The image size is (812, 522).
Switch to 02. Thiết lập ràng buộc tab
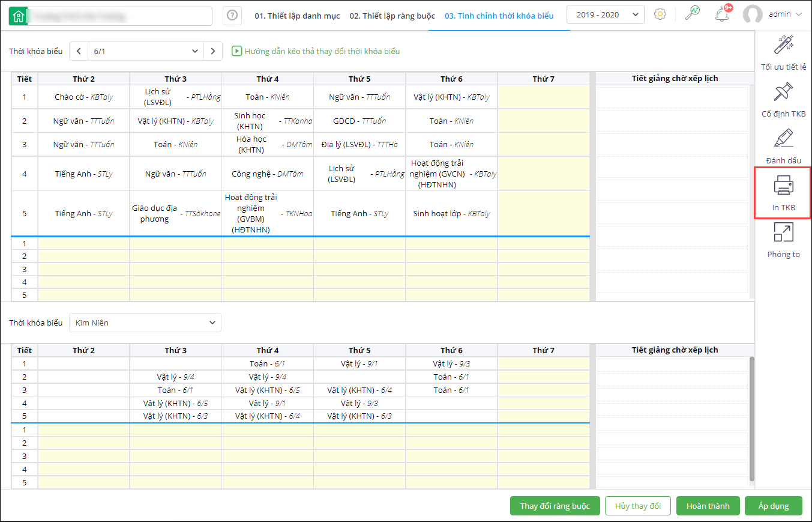(392, 16)
